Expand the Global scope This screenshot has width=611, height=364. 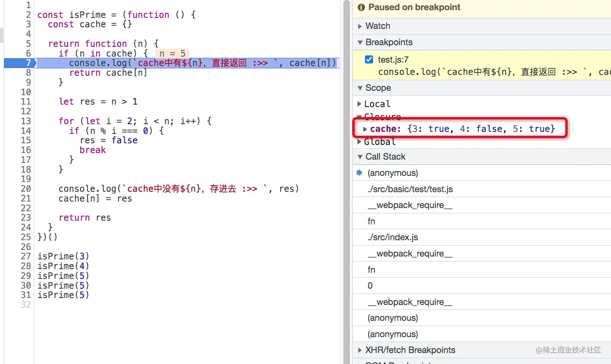(x=359, y=142)
